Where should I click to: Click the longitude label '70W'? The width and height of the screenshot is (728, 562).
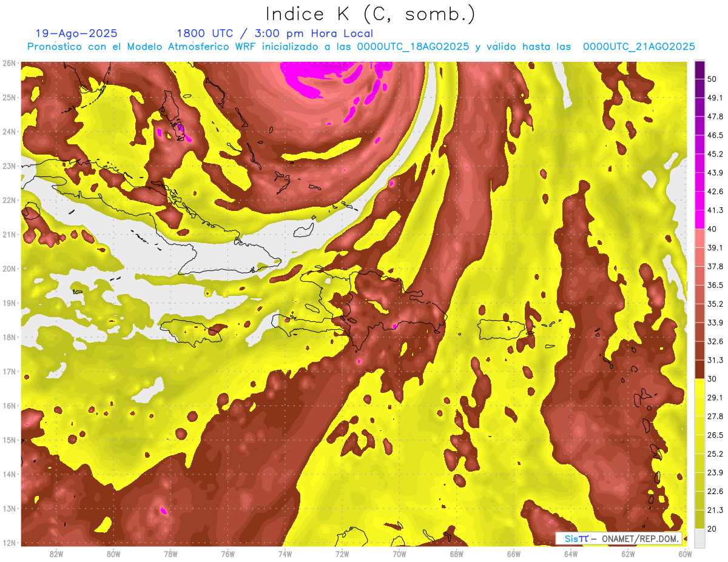pos(399,554)
